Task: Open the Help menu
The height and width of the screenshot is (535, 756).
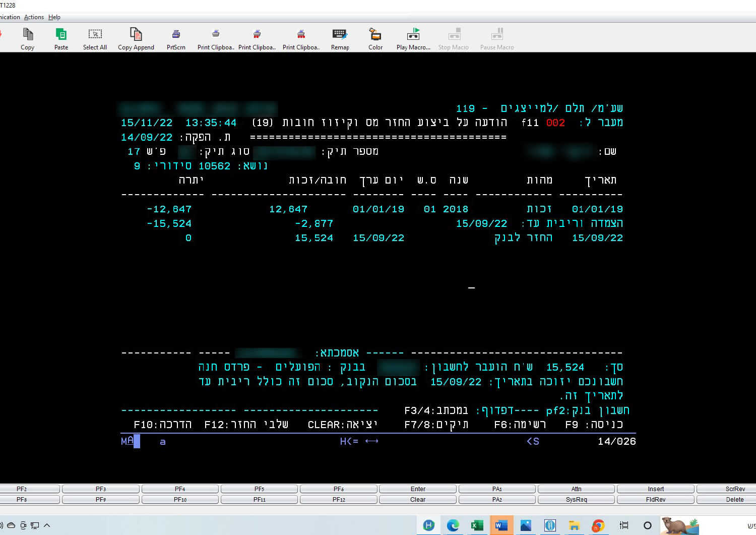Action: point(54,17)
